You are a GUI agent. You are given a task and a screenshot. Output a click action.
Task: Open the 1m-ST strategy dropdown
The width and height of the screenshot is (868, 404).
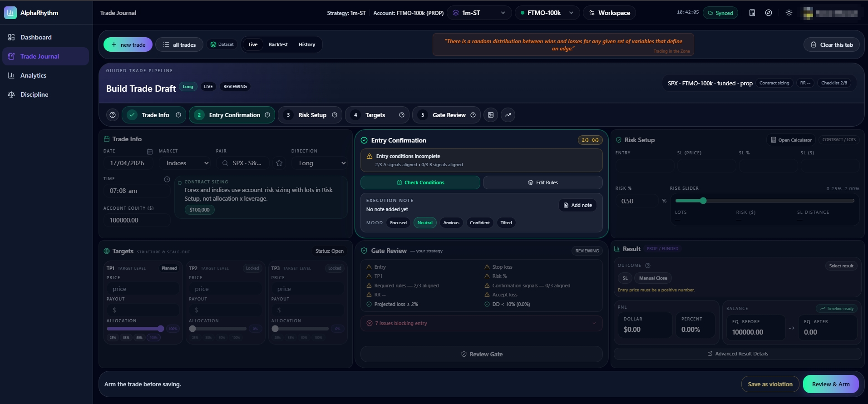[x=479, y=13]
